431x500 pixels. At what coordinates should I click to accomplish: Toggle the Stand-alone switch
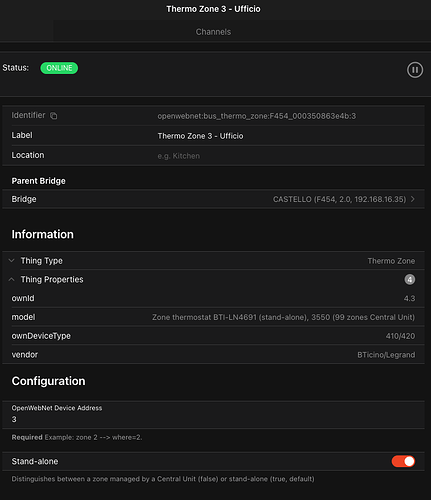(403, 461)
